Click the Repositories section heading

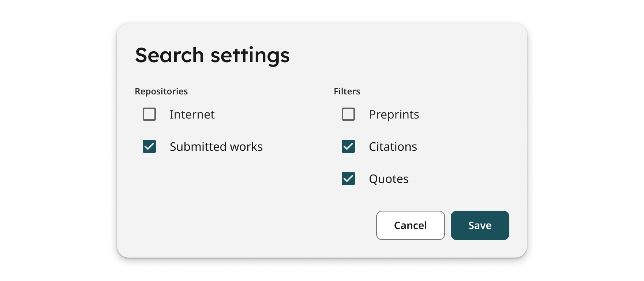(x=161, y=91)
